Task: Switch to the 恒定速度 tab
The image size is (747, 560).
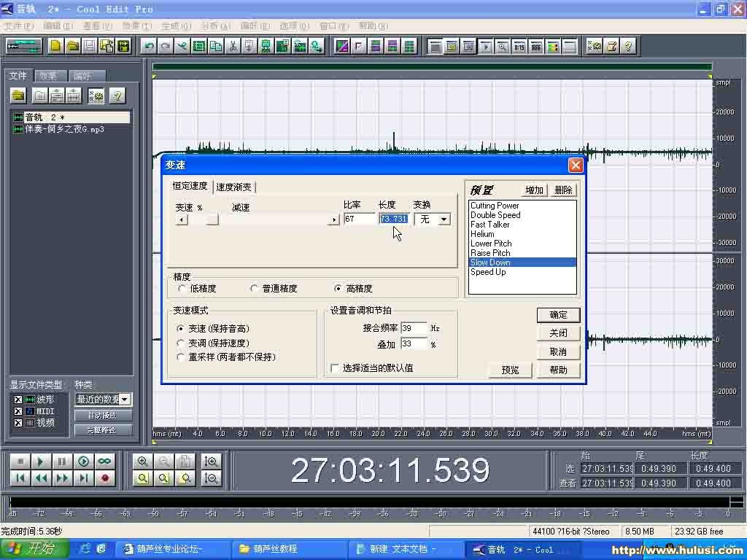Action: [190, 186]
